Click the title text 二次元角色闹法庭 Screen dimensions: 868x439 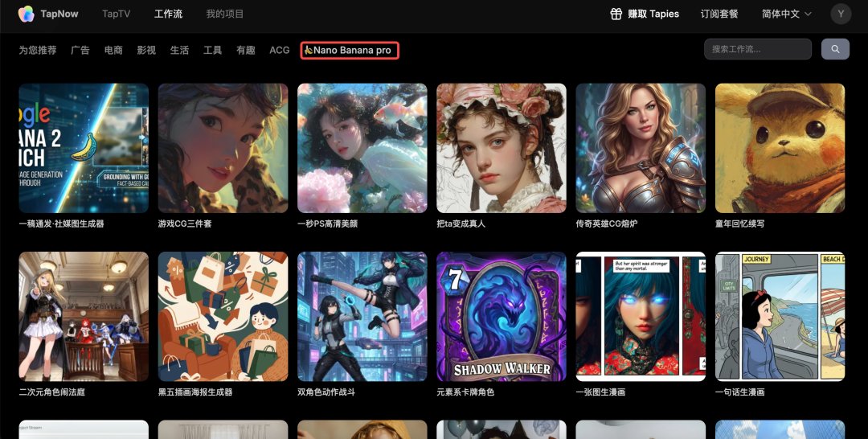(52, 392)
